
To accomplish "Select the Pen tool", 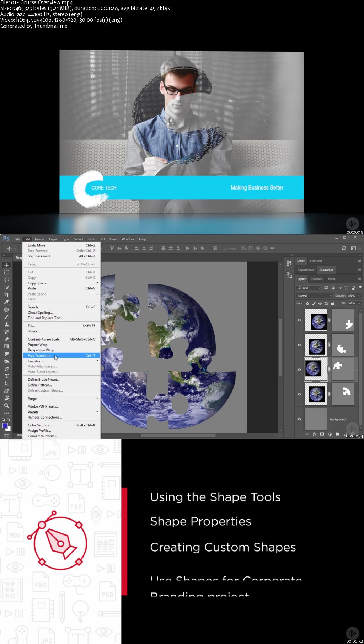I will pyautogui.click(x=6, y=369).
